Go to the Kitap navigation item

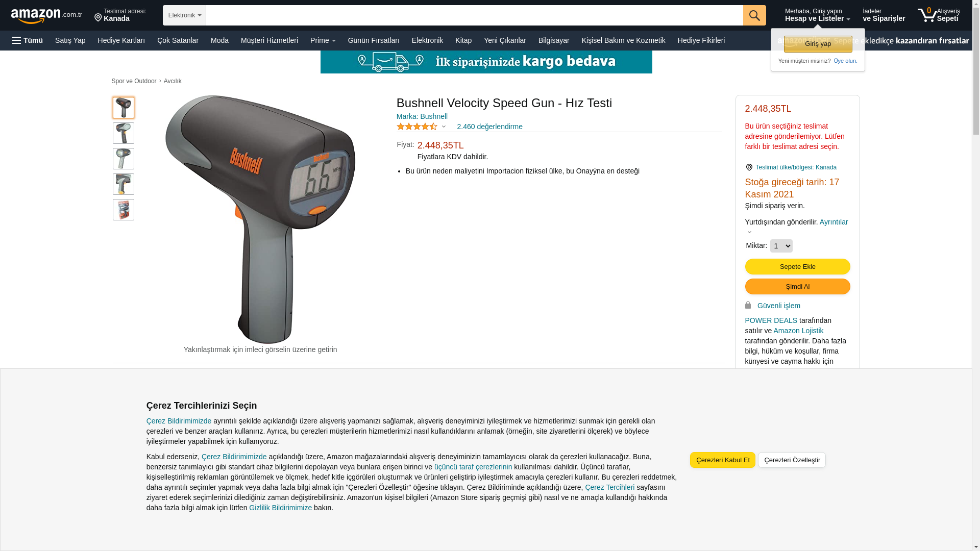click(463, 40)
